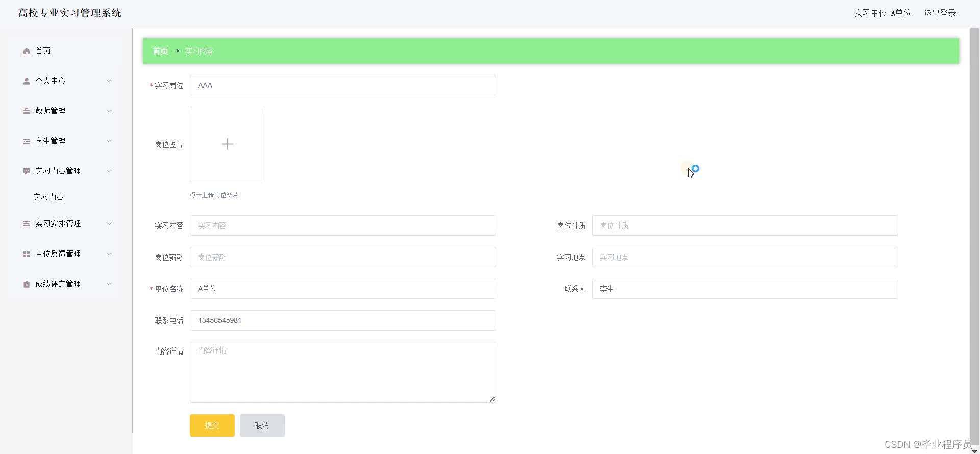Click the home icon beside 首页

(x=27, y=51)
